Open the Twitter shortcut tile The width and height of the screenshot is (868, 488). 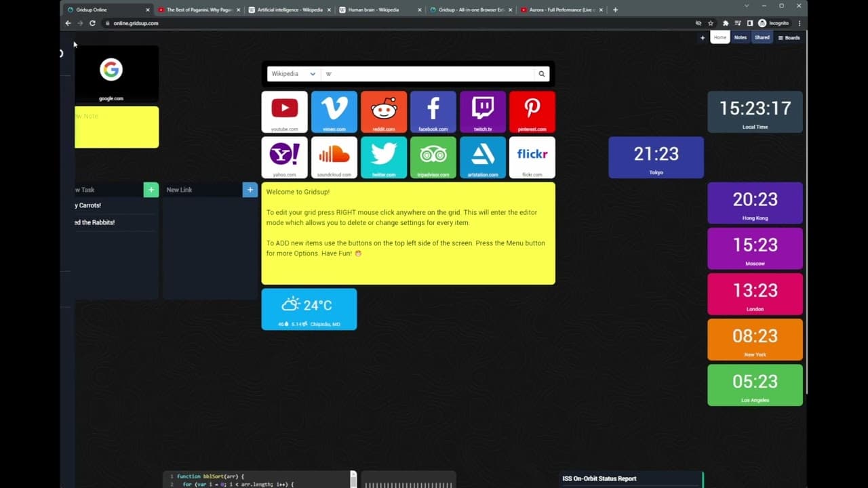coord(383,157)
